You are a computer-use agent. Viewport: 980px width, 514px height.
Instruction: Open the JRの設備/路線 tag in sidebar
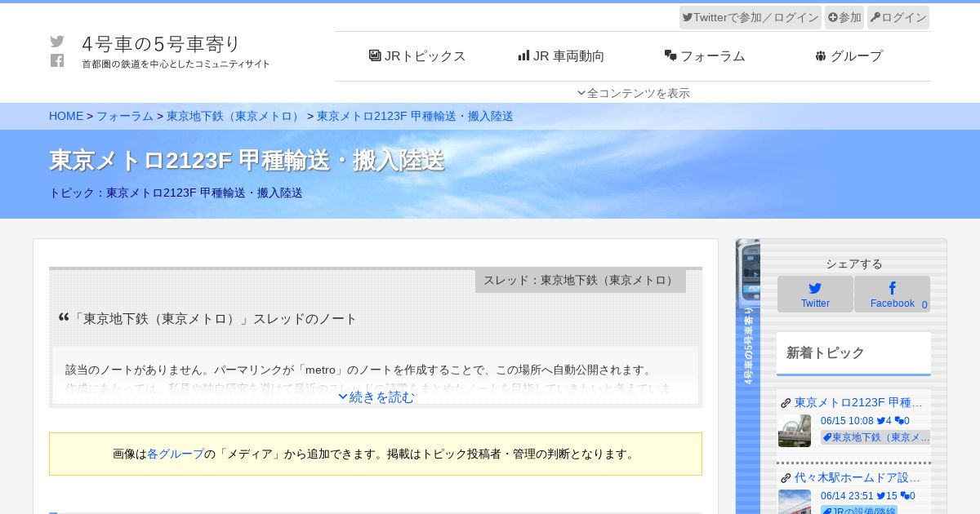(x=859, y=510)
